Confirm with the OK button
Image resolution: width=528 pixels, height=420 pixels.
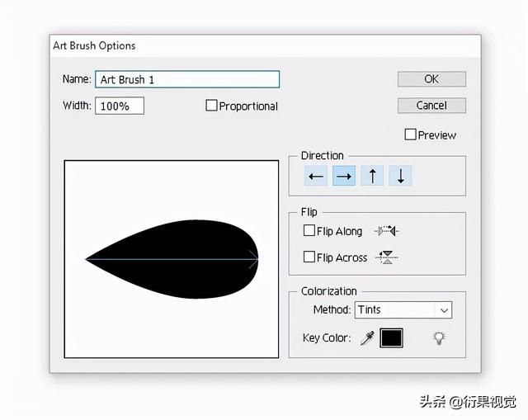(x=431, y=79)
